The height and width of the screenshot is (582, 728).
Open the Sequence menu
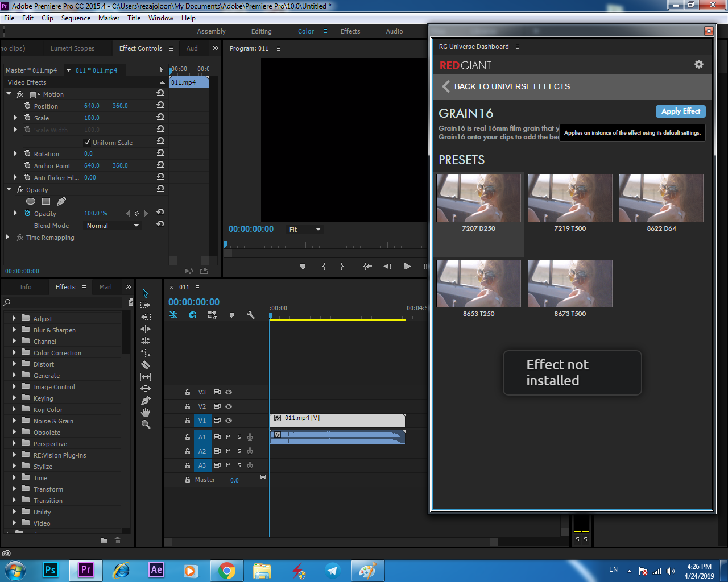(x=76, y=18)
